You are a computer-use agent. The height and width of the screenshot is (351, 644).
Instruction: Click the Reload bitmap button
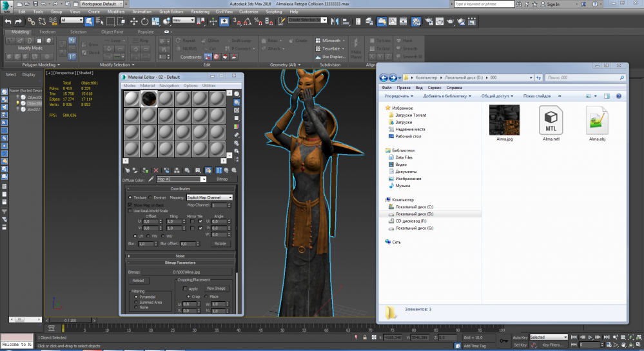click(138, 280)
